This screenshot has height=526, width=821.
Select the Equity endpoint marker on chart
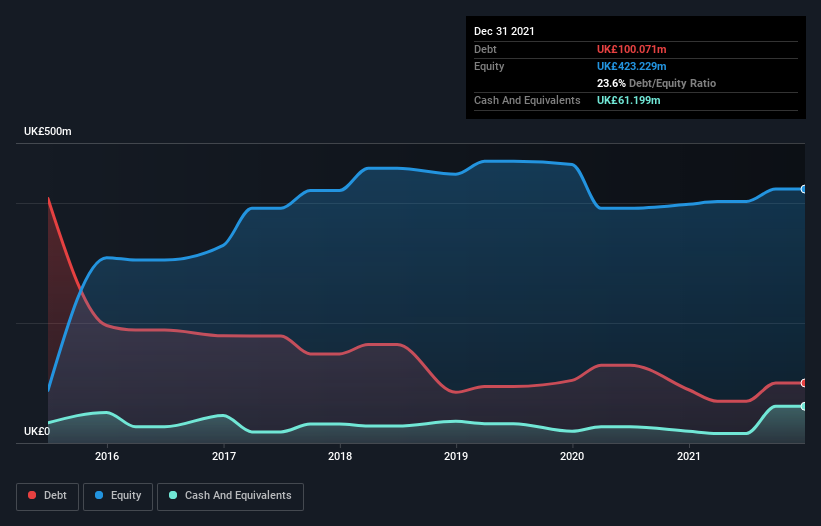pos(804,189)
